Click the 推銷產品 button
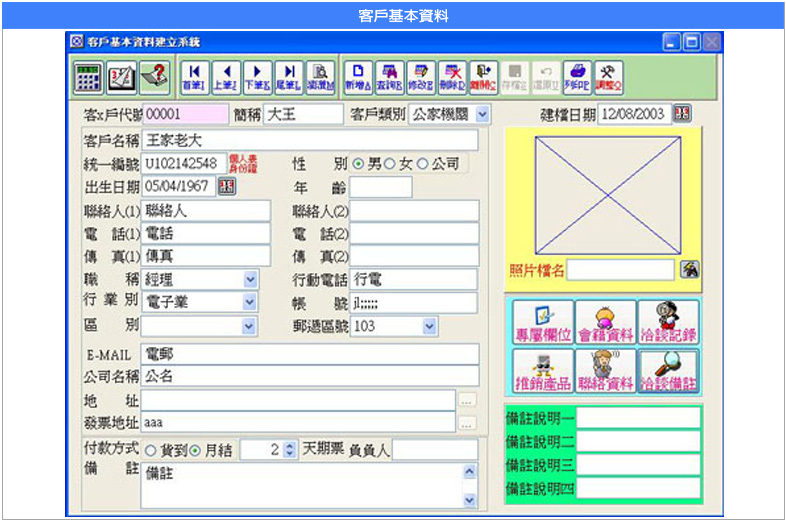Screen dimensions: 786x524 click(542, 370)
